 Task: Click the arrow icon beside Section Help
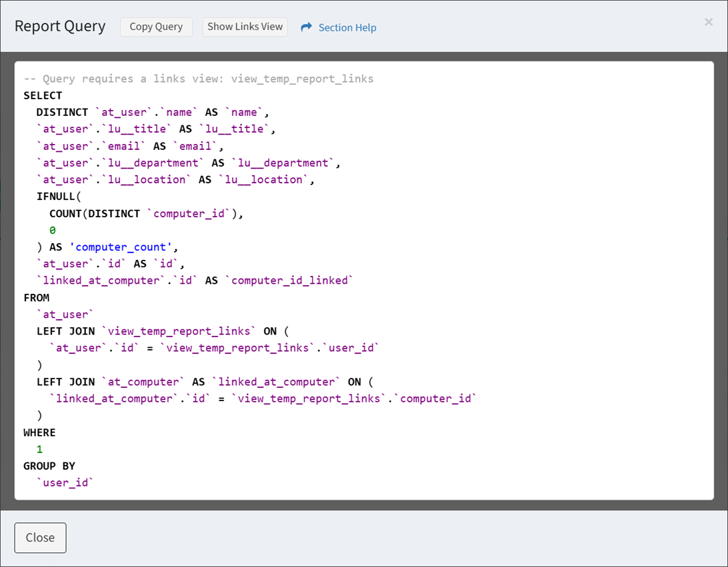click(x=307, y=27)
